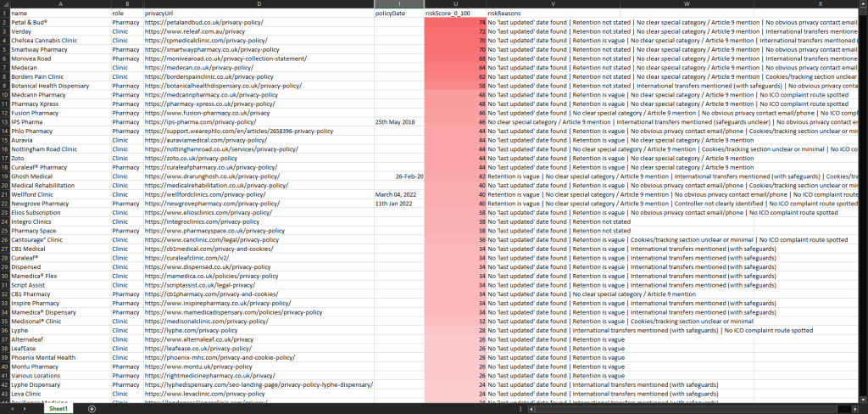The width and height of the screenshot is (868, 414).
Task: Switch to the Sheet1 tab
Action: pyautogui.click(x=58, y=409)
